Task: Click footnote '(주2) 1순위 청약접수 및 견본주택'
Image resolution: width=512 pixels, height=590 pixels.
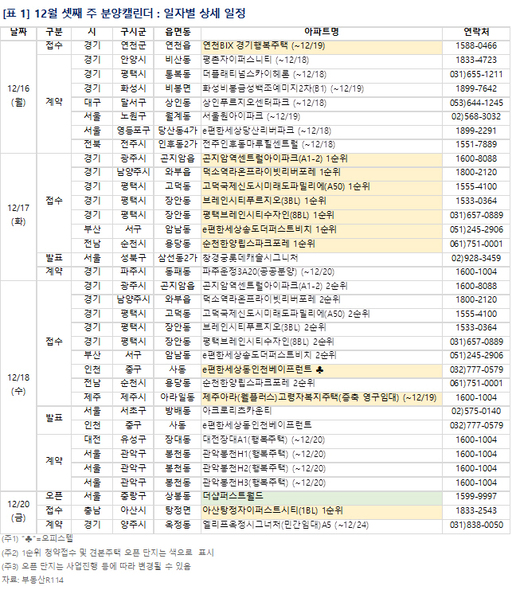Action: click(108, 553)
